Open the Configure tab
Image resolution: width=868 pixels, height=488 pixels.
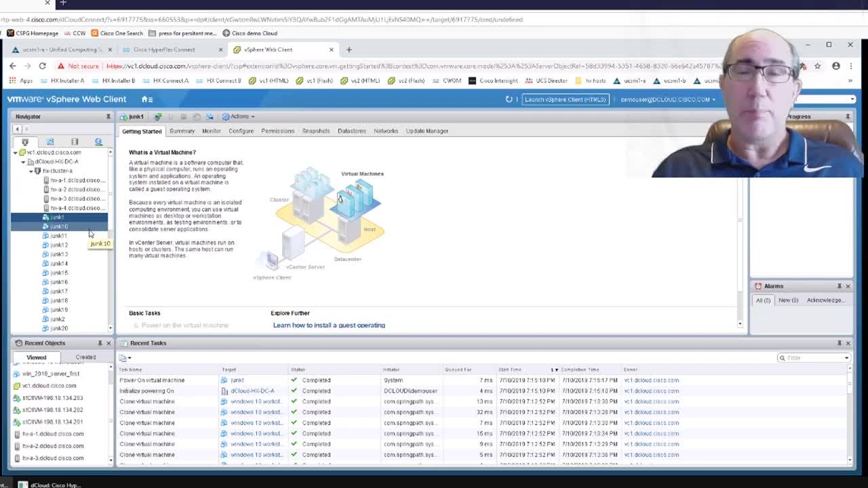click(241, 131)
